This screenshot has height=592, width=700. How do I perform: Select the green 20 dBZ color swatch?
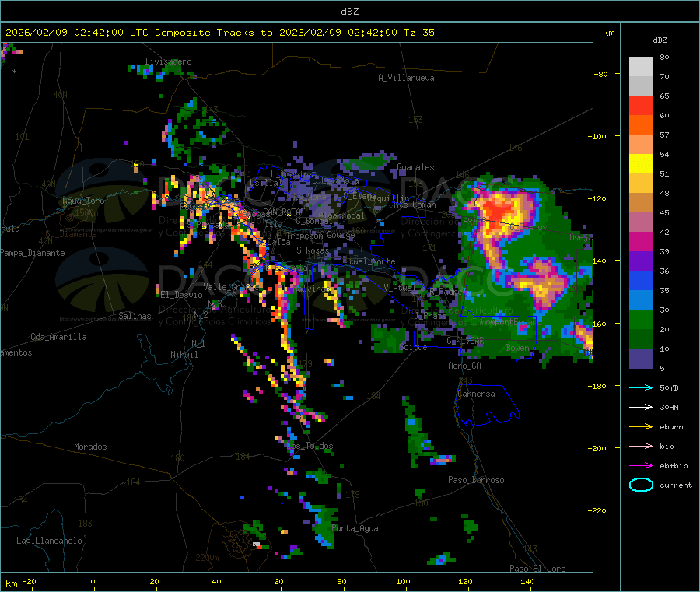(641, 319)
